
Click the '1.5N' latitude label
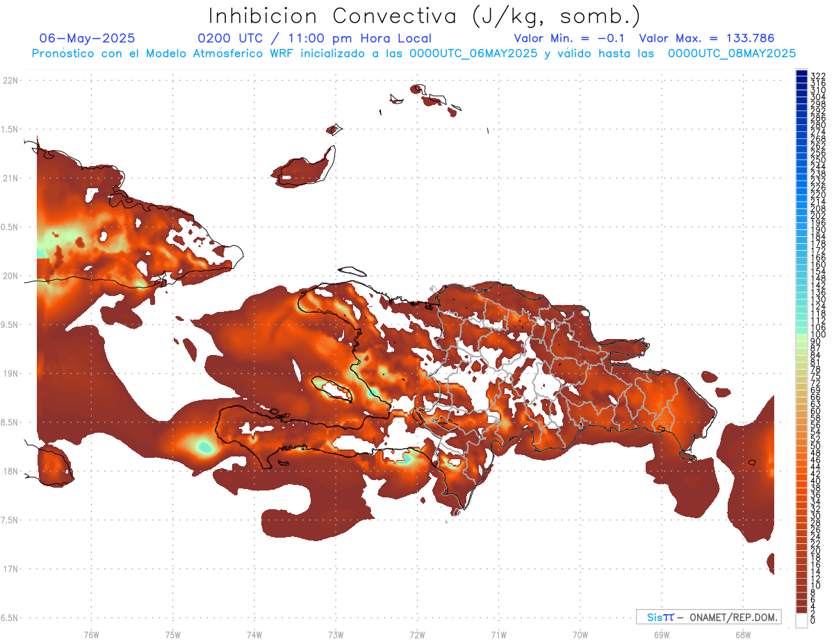10,129
